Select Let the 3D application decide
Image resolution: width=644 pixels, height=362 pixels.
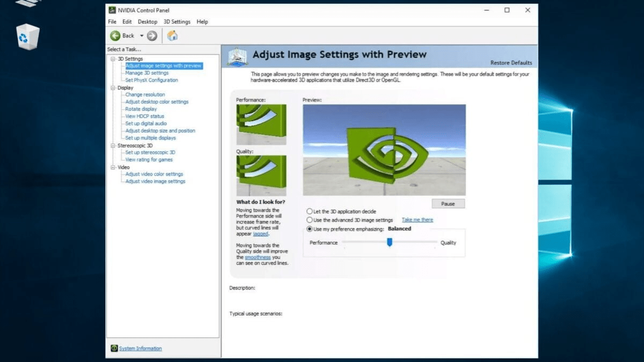coord(309,212)
